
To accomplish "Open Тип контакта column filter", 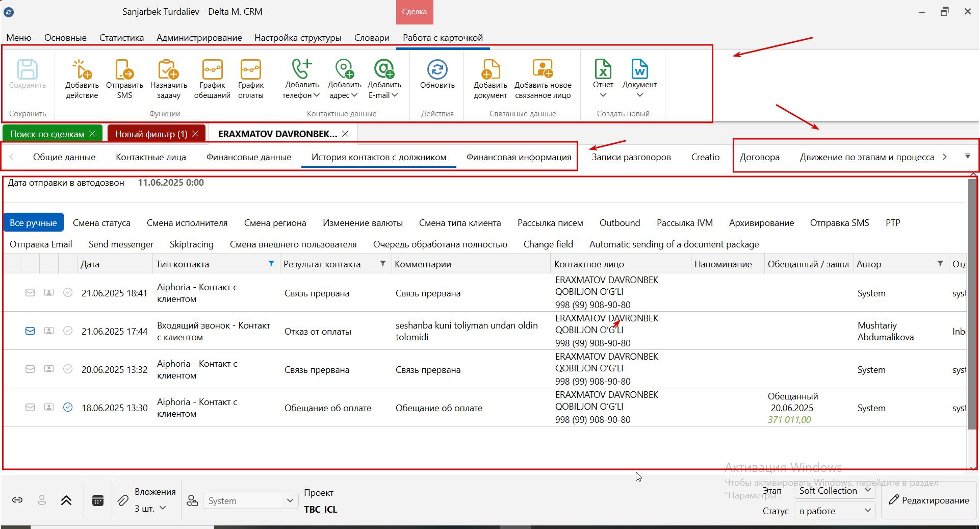I will [x=271, y=264].
